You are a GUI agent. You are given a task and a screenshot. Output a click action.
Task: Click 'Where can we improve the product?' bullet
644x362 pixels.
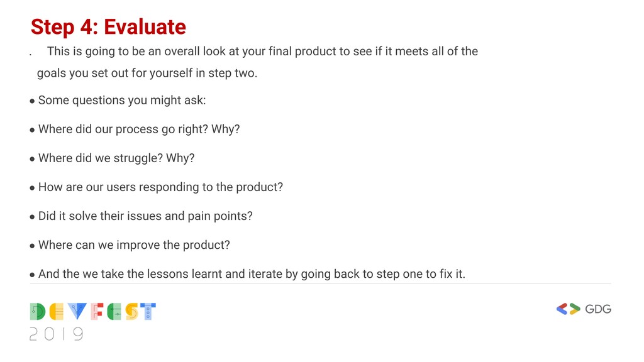134,245
